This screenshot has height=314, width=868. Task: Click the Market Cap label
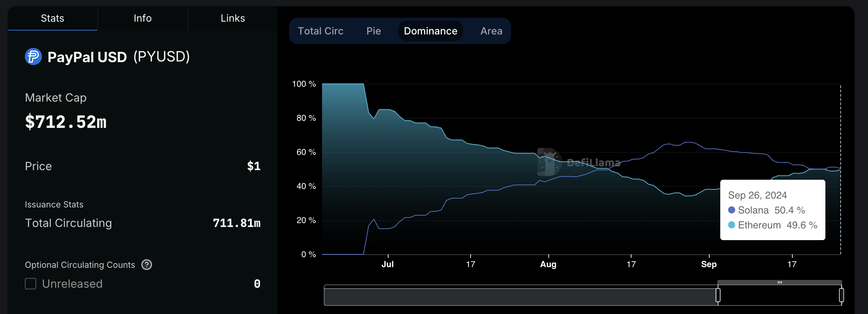56,98
